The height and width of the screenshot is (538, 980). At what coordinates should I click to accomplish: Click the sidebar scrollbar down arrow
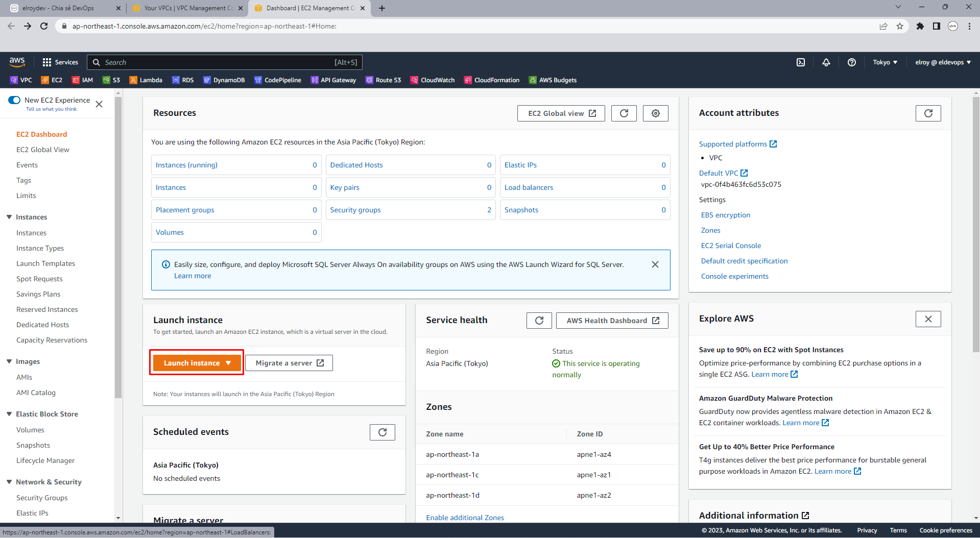click(118, 518)
